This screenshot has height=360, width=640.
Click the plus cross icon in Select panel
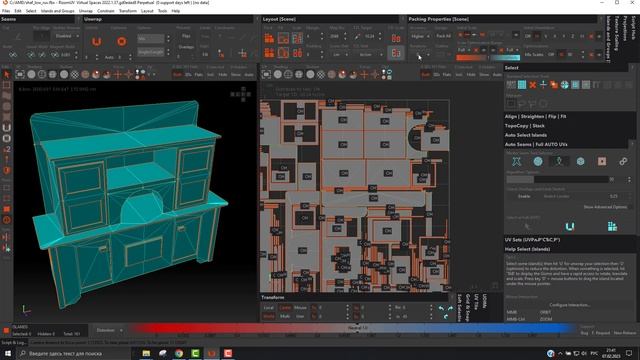[543, 85]
